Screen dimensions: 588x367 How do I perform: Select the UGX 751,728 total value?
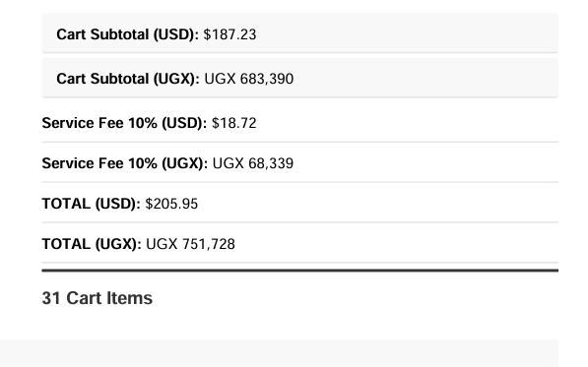tap(190, 244)
